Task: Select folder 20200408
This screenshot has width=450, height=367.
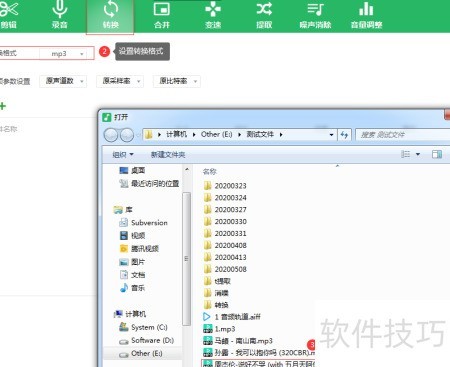Action: pos(226,245)
